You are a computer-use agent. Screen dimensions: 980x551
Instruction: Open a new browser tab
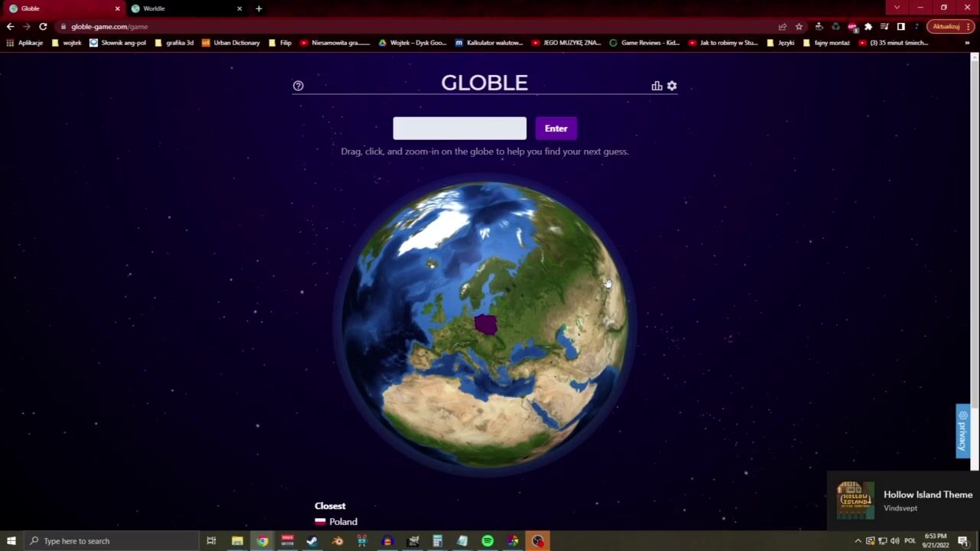pos(259,8)
